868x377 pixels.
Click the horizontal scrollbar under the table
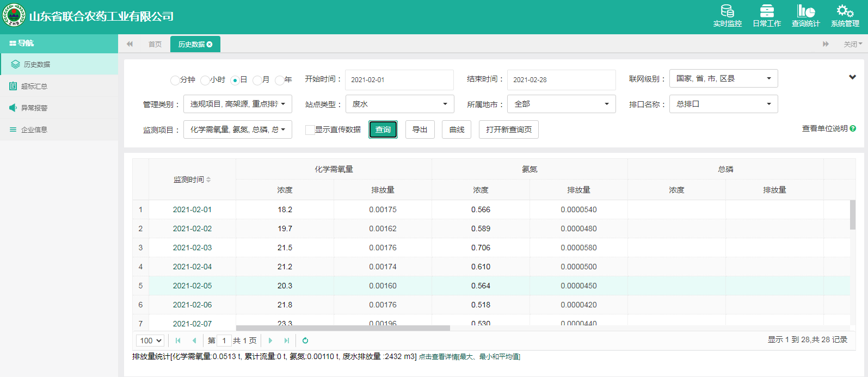click(343, 328)
